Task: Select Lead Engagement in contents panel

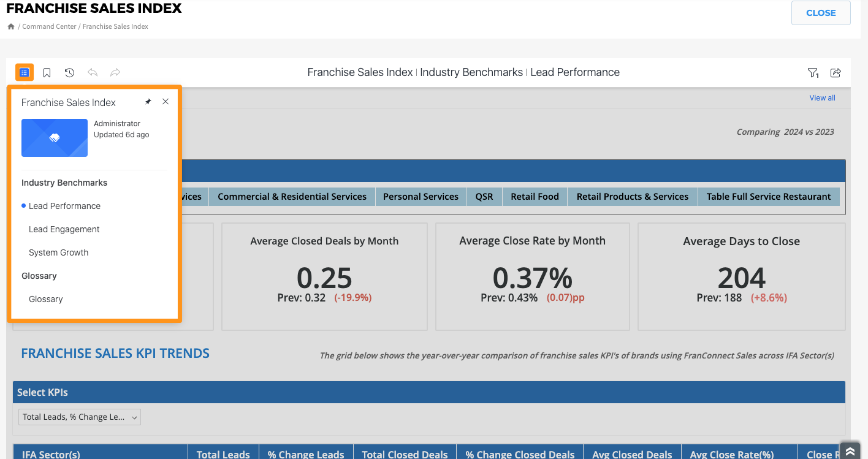Action: [64, 229]
